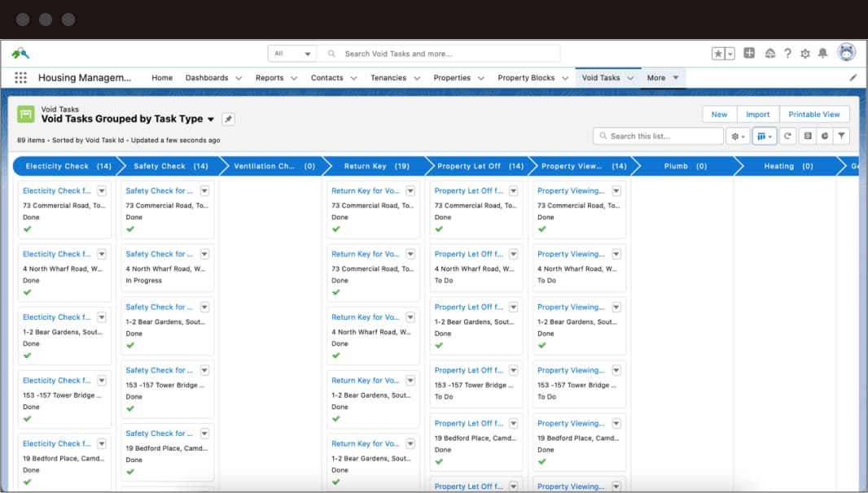Screen dimensions: 868x493
Task: Open actions menu on Electicity Check 19 Bedford Place card
Action: coord(102,443)
